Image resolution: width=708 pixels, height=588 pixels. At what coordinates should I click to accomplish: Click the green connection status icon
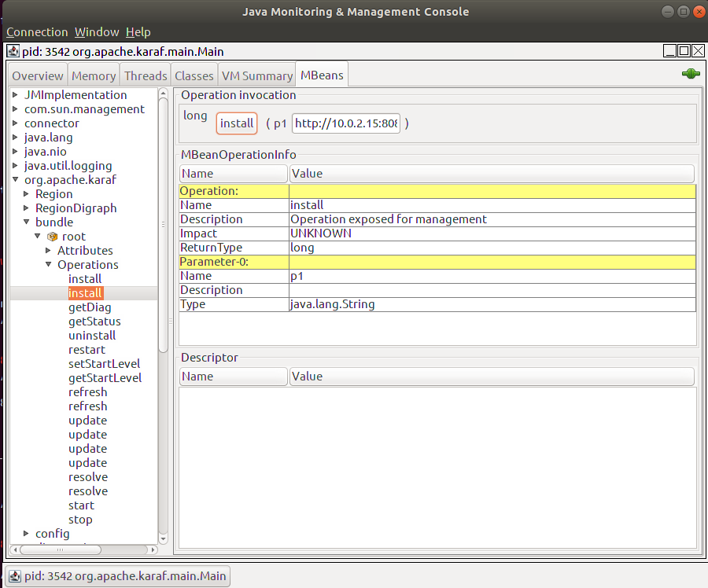click(x=691, y=74)
